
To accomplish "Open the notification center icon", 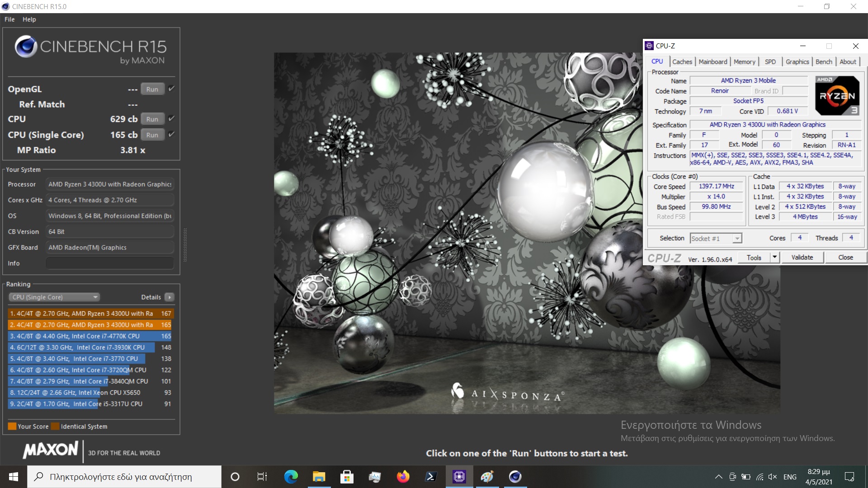I will pyautogui.click(x=849, y=477).
